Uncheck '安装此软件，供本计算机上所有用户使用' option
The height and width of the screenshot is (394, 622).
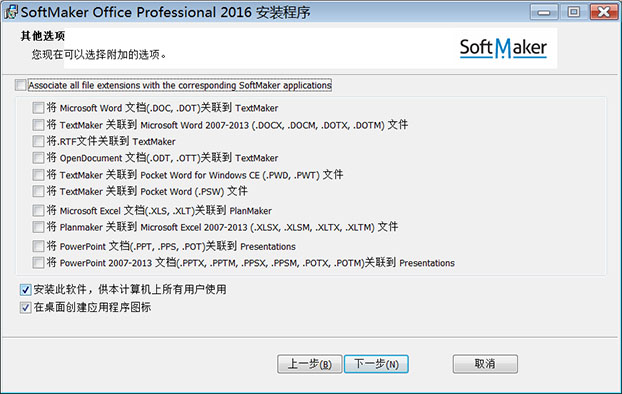[x=25, y=290]
